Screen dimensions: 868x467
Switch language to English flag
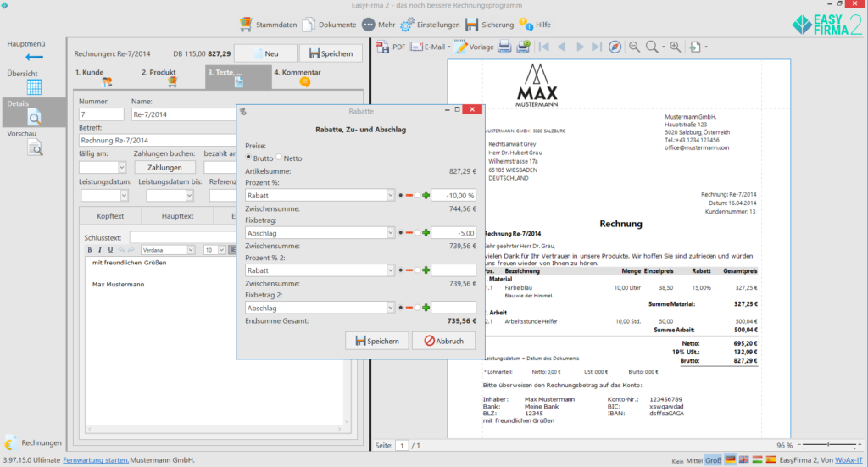[743, 460]
